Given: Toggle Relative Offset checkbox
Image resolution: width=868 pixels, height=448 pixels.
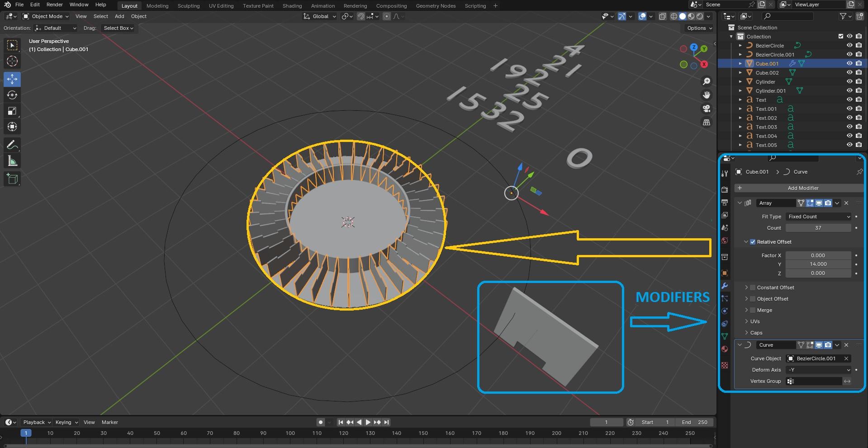Looking at the screenshot, I should point(753,242).
